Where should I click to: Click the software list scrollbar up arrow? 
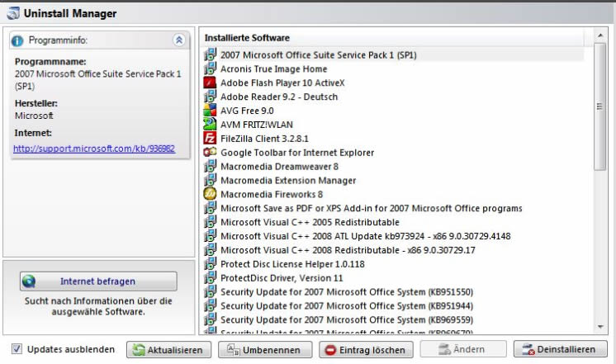coord(599,35)
